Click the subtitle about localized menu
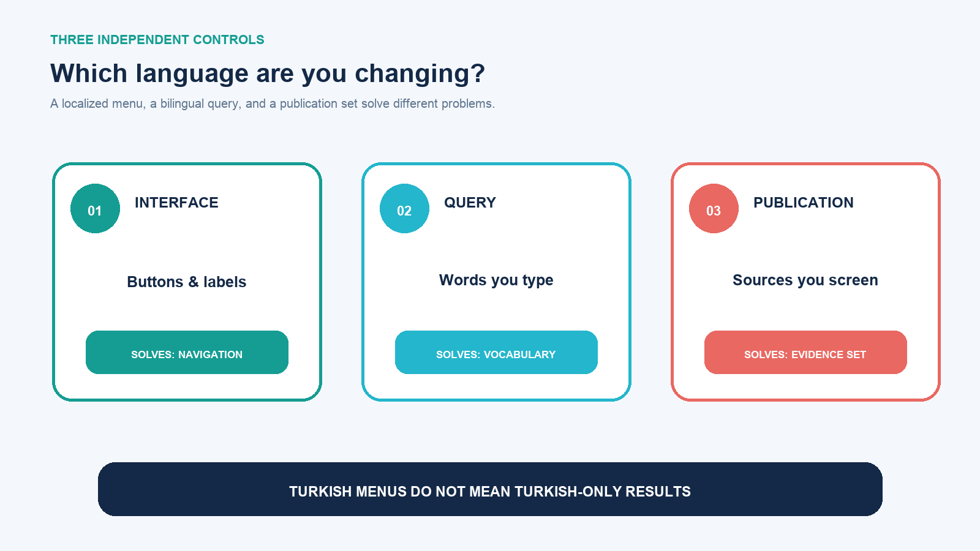Image resolution: width=980 pixels, height=551 pixels. [x=273, y=103]
